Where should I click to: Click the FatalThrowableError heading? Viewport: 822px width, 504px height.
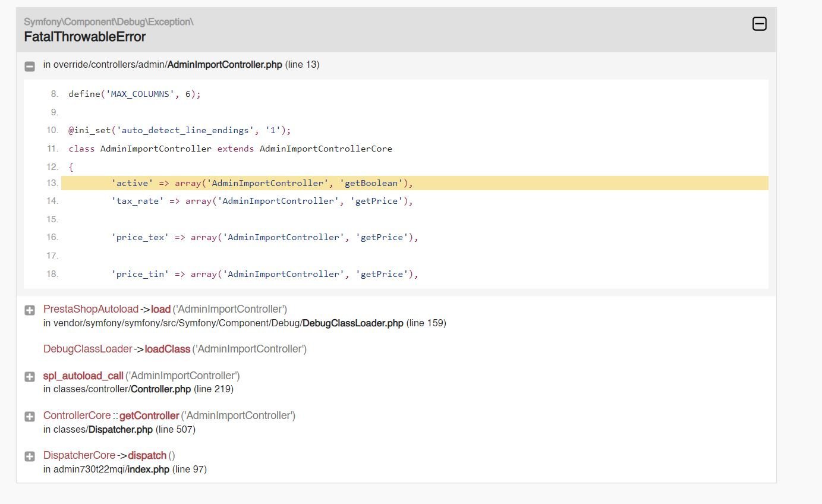[x=85, y=37]
